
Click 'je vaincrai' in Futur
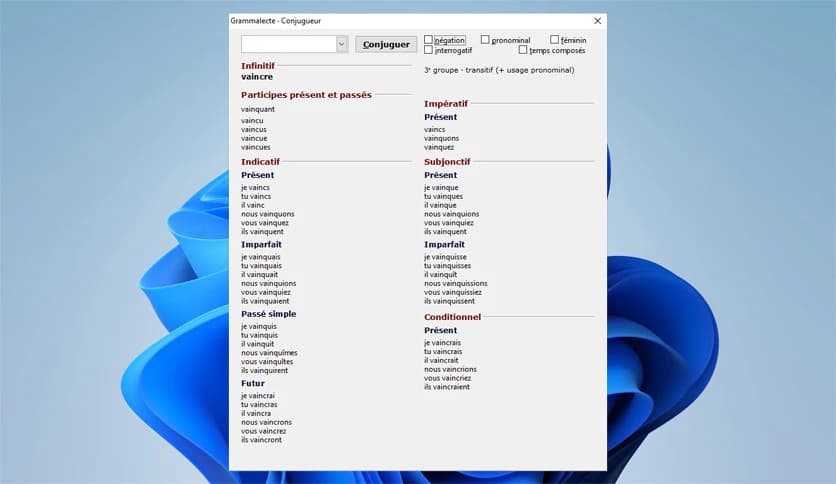click(x=258, y=396)
